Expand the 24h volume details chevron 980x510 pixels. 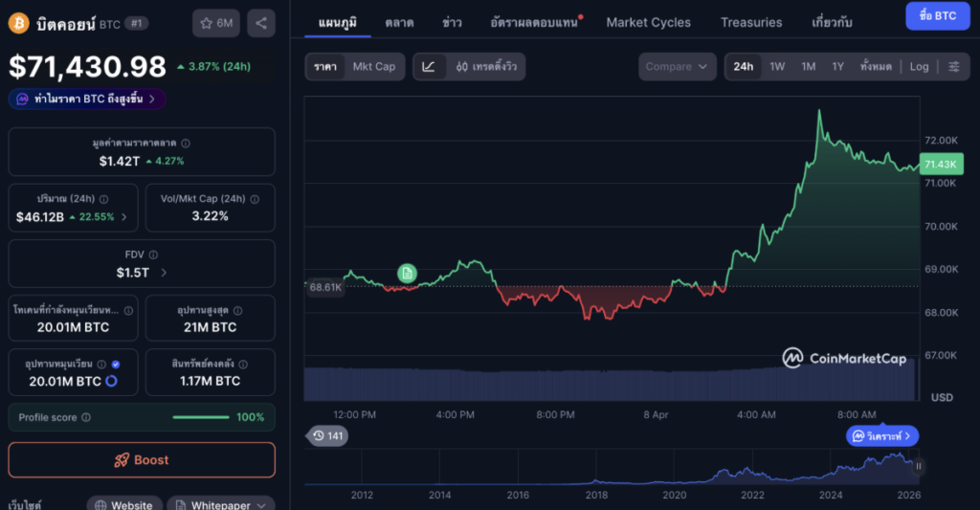coord(123,217)
